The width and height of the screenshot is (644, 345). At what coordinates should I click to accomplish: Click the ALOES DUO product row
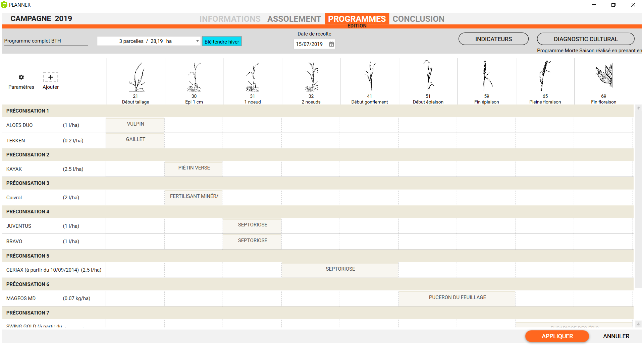click(54, 125)
